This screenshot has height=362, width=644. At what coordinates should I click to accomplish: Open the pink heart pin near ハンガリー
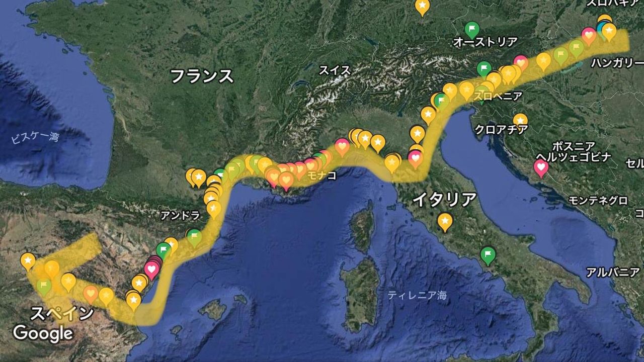coord(589,36)
